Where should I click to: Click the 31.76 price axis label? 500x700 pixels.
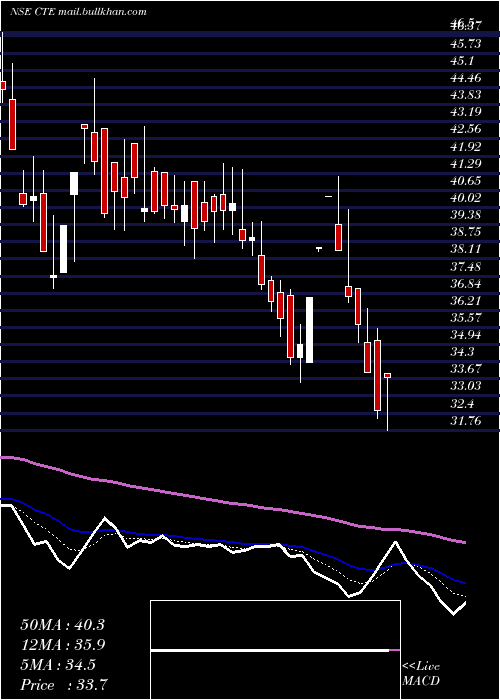(466, 421)
